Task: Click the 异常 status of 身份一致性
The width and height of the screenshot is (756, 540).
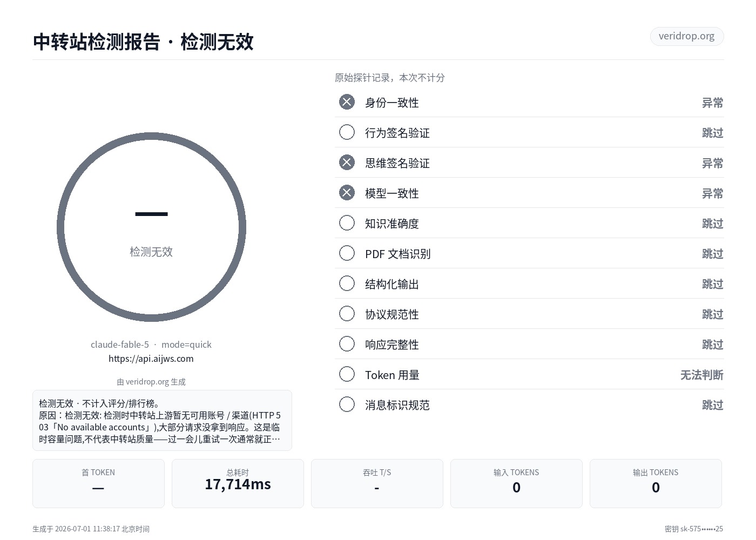Action: [712, 103]
